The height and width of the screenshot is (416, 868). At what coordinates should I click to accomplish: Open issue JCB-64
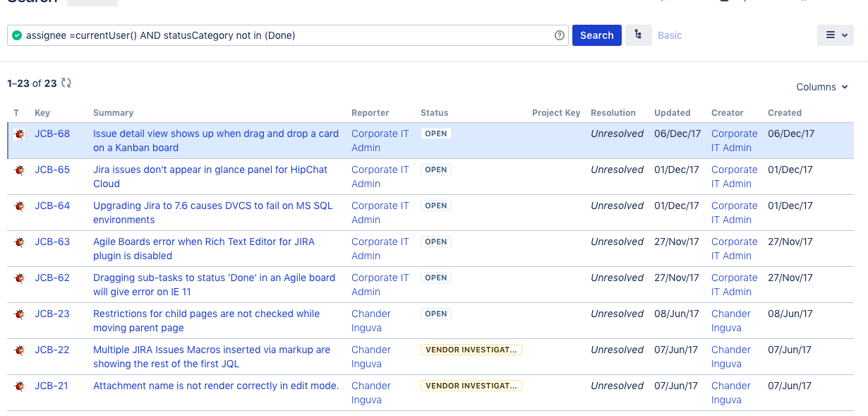(x=52, y=205)
